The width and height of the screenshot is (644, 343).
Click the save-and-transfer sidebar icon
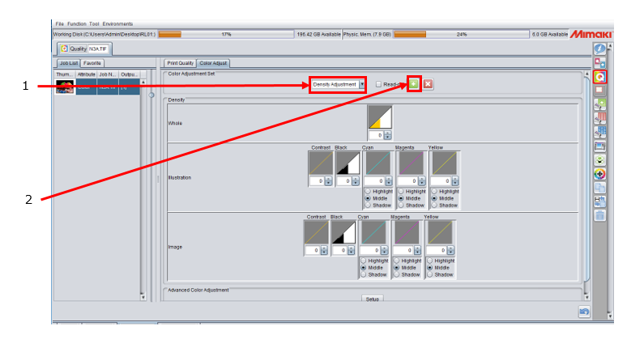pyautogui.click(x=599, y=201)
